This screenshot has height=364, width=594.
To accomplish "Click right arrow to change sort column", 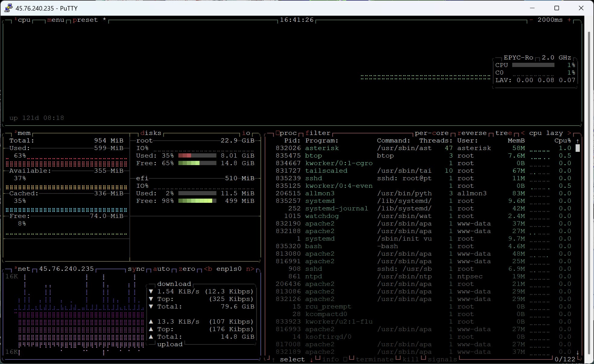I will coord(569,133).
